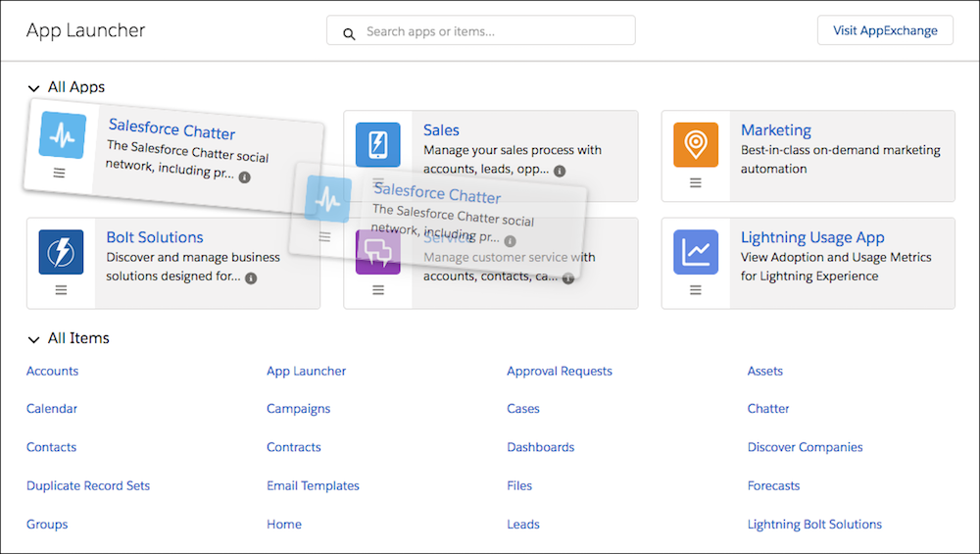This screenshot has width=980, height=554.
Task: Grab the Service tile drag handle
Action: 378,290
